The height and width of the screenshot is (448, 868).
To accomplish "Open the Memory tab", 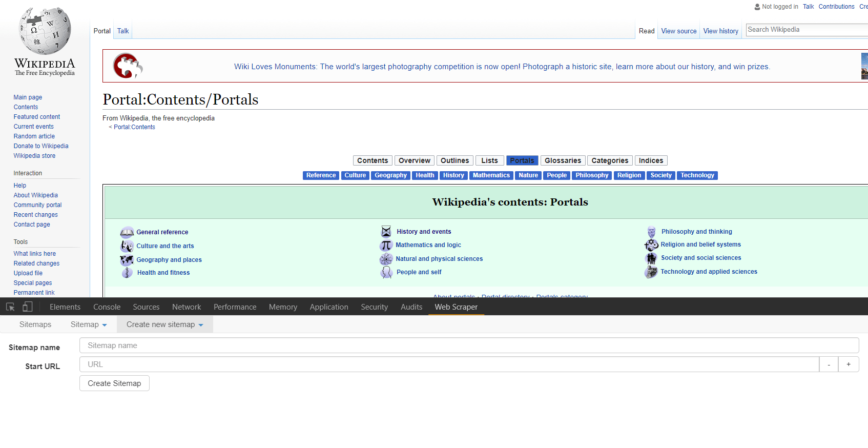I will click(x=283, y=307).
